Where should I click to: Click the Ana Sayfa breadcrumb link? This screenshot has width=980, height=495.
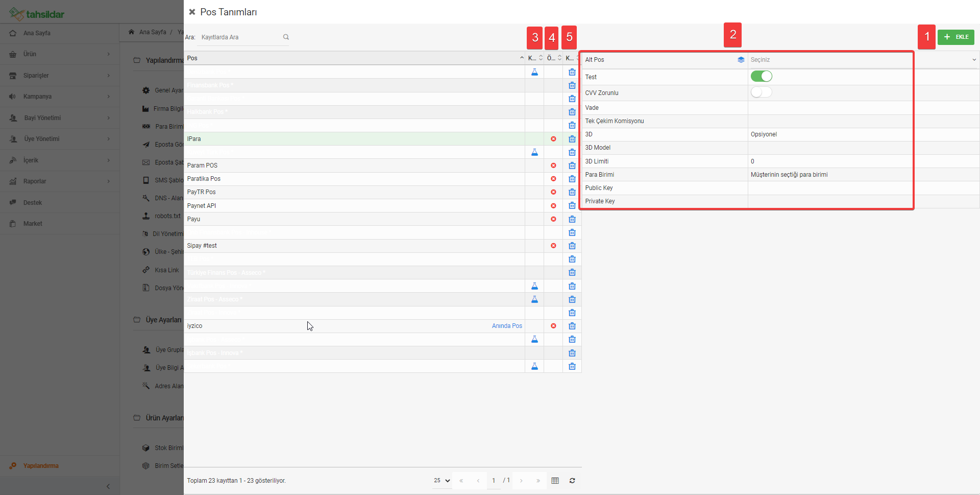pyautogui.click(x=153, y=32)
